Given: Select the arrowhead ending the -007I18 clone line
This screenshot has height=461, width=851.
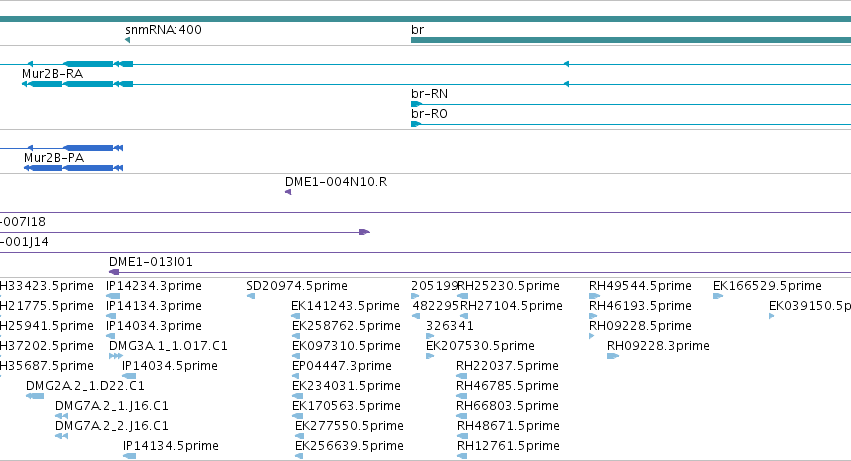Looking at the screenshot, I should [365, 232].
